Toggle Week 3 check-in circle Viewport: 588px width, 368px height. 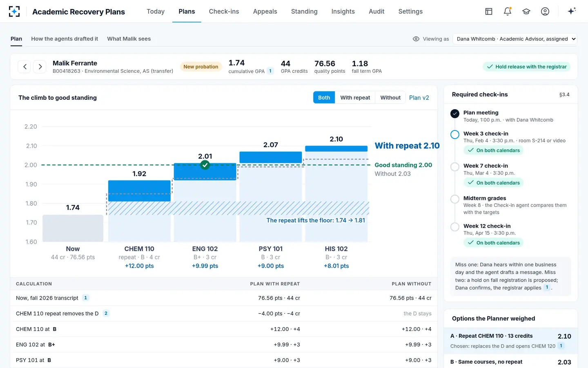(455, 134)
